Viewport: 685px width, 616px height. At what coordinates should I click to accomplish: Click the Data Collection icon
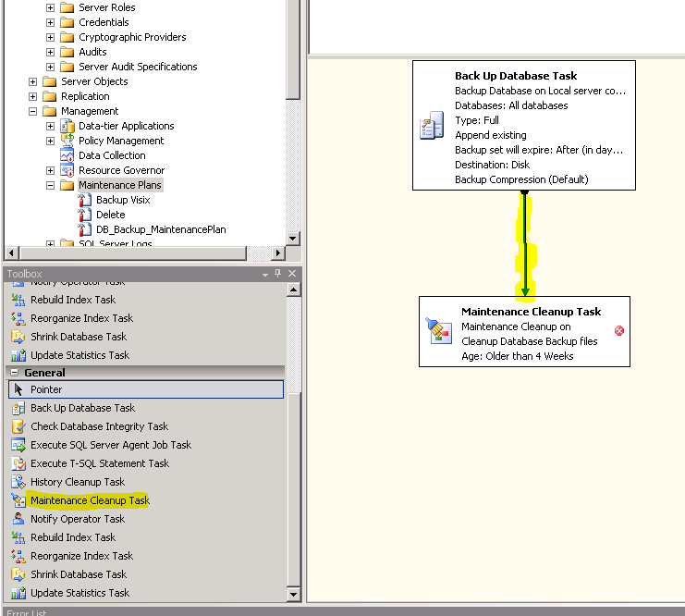tap(67, 155)
